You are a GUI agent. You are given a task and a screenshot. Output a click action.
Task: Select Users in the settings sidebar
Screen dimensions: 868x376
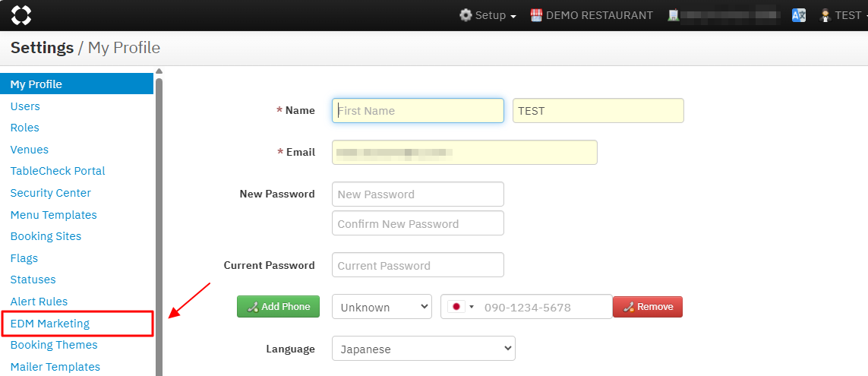tap(25, 106)
